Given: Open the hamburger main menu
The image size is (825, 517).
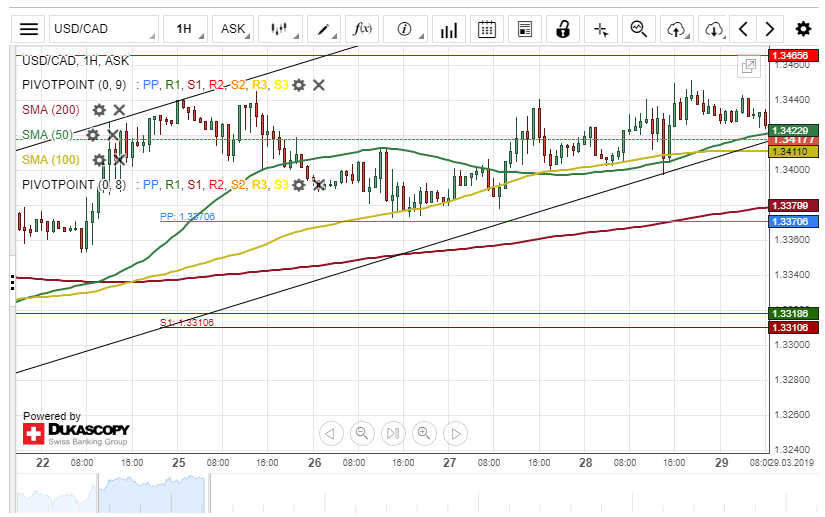Looking at the screenshot, I should pos(30,29).
